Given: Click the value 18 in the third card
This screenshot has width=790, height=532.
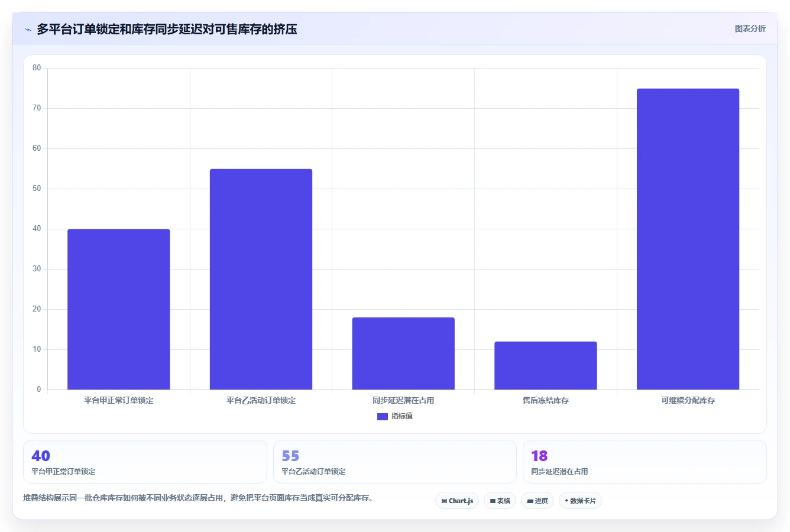Looking at the screenshot, I should (539, 456).
